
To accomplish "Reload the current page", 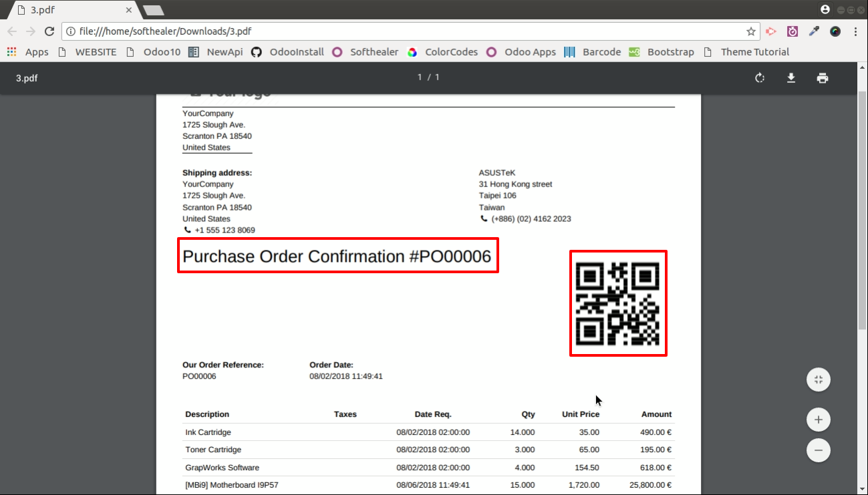I will [x=49, y=31].
